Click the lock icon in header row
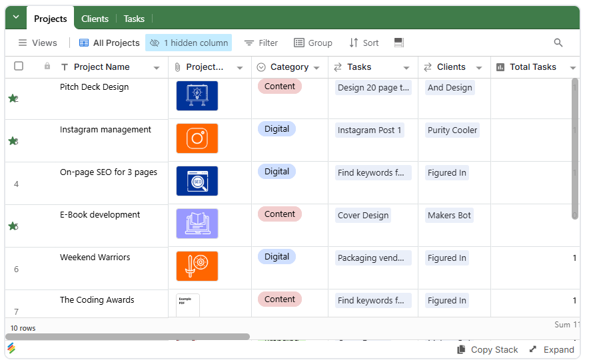 (x=47, y=66)
